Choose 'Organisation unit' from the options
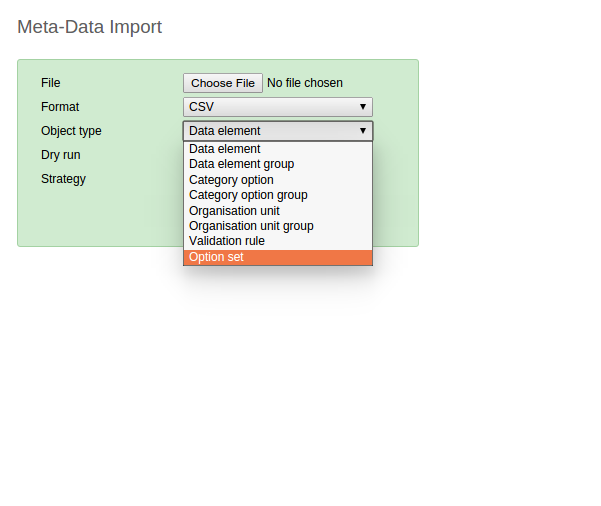Image resolution: width=601 pixels, height=506 pixels. (x=234, y=211)
